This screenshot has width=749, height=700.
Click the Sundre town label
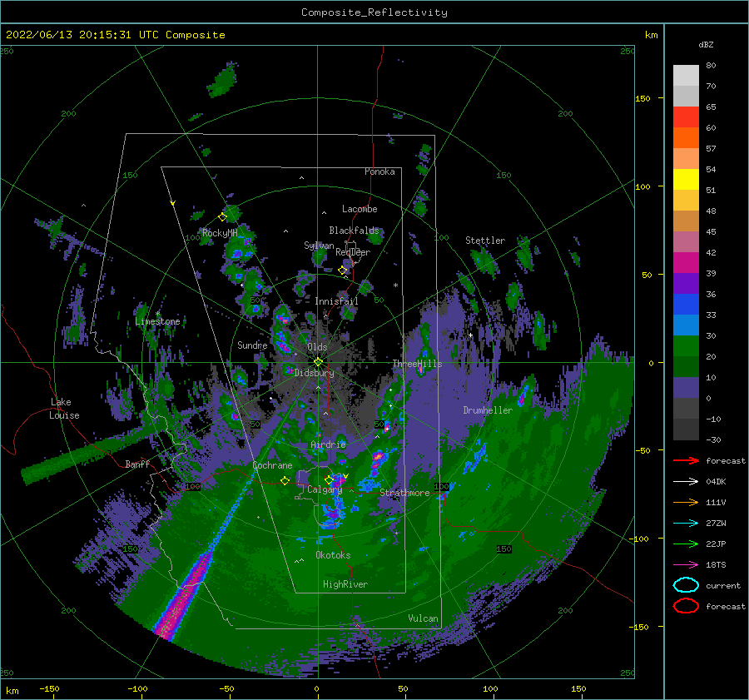252,345
